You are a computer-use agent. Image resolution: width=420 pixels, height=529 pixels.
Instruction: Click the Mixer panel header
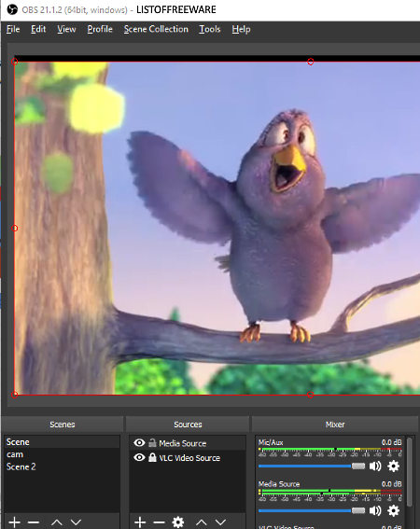[335, 425]
